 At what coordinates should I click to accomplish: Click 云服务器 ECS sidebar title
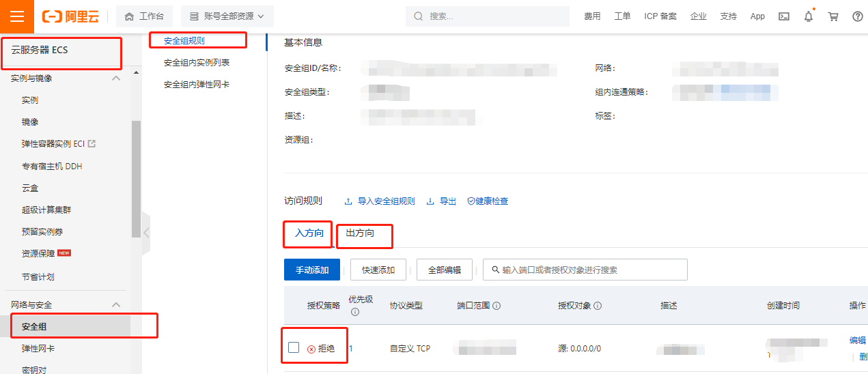tap(40, 50)
